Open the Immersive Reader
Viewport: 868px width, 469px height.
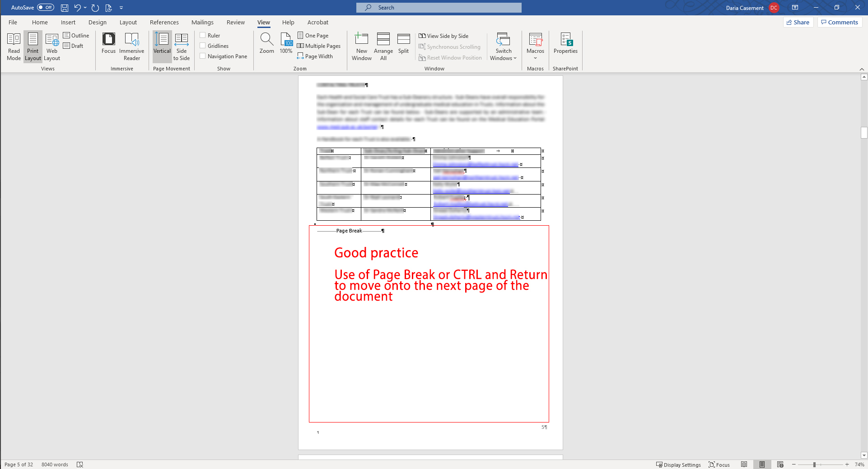[x=131, y=46]
